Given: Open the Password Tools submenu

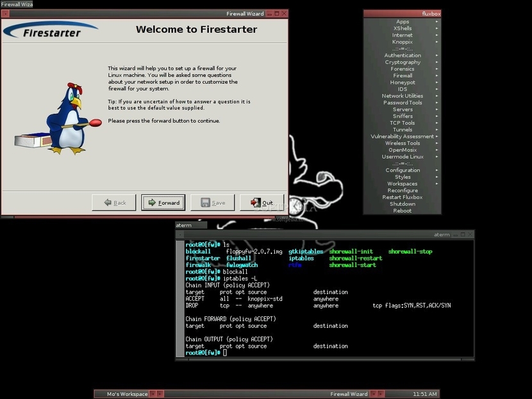Looking at the screenshot, I should coord(403,102).
